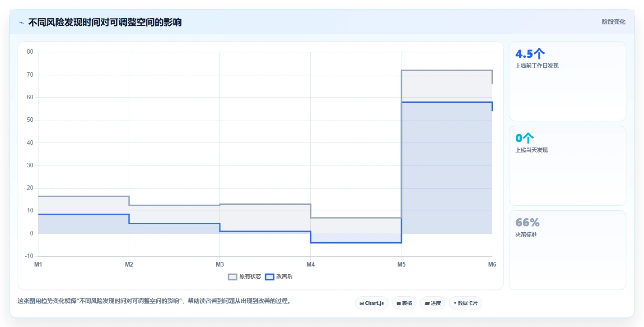Click the icon inside the 表格 tag
The height and width of the screenshot is (327, 644).
pos(399,304)
